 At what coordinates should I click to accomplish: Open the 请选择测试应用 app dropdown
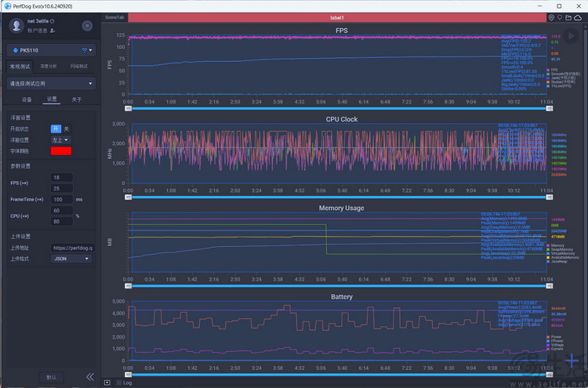(51, 83)
